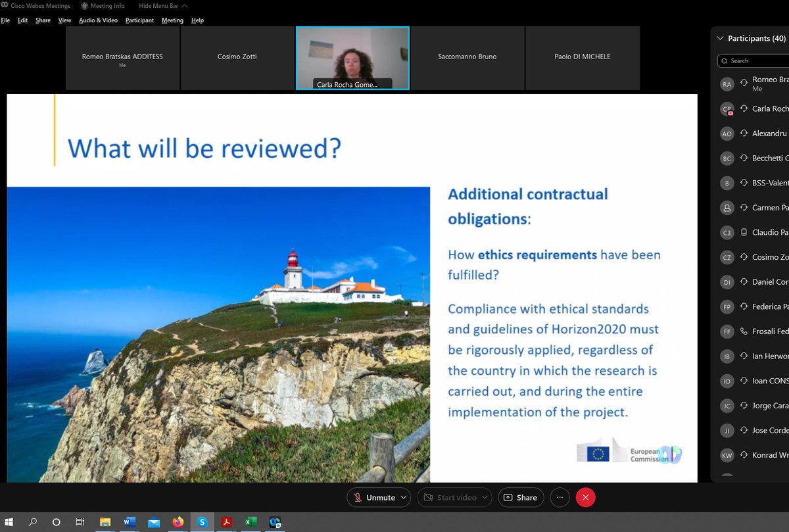Click JC avatar of Jorge Cara

click(x=727, y=406)
